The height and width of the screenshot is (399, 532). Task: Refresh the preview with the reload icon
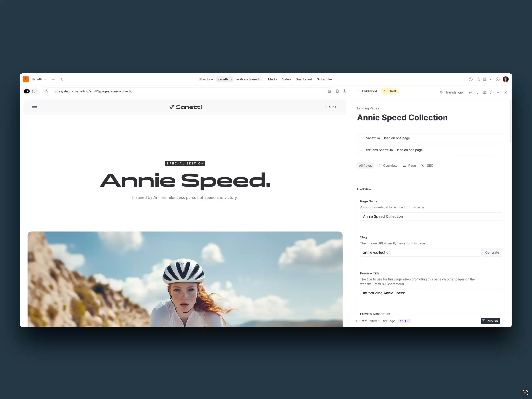tap(46, 91)
